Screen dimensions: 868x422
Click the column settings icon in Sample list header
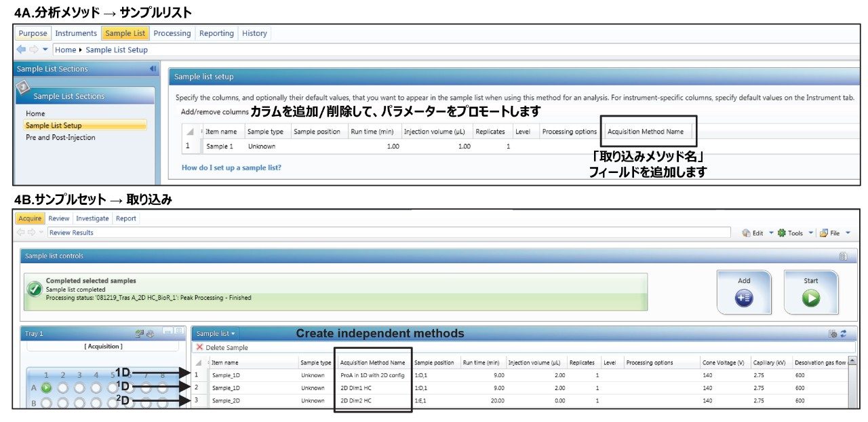833,334
